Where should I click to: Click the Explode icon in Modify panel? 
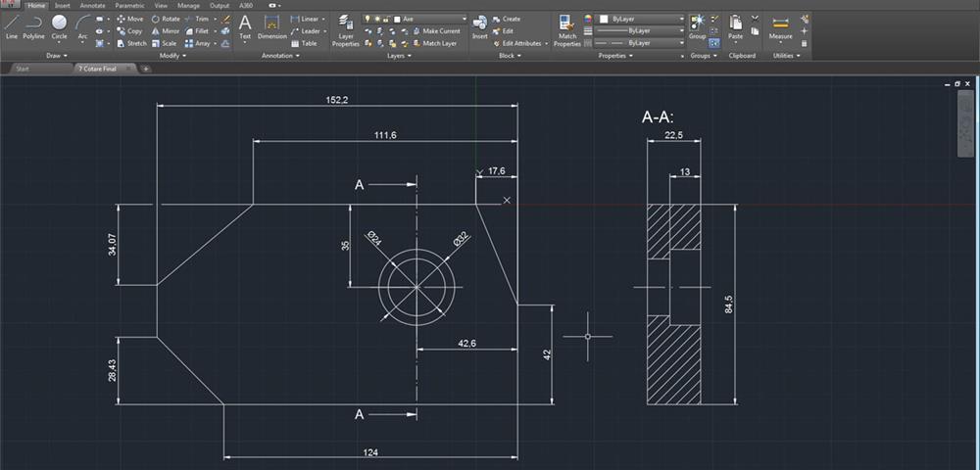(225, 30)
